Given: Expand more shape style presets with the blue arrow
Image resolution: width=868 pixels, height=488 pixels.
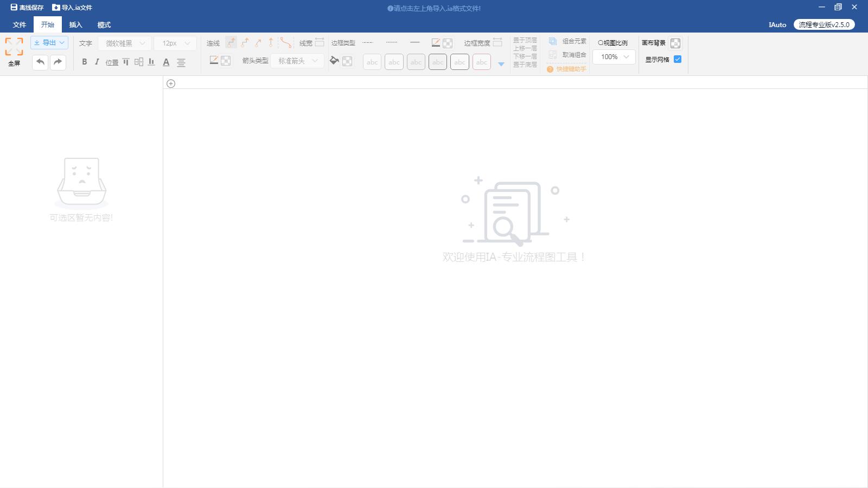Looking at the screenshot, I should [501, 63].
